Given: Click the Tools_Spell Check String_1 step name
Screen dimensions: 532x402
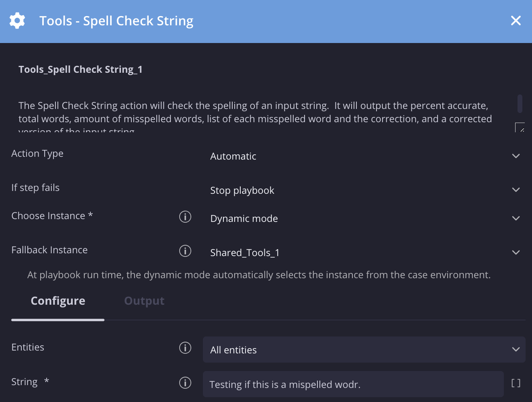Looking at the screenshot, I should tap(80, 70).
